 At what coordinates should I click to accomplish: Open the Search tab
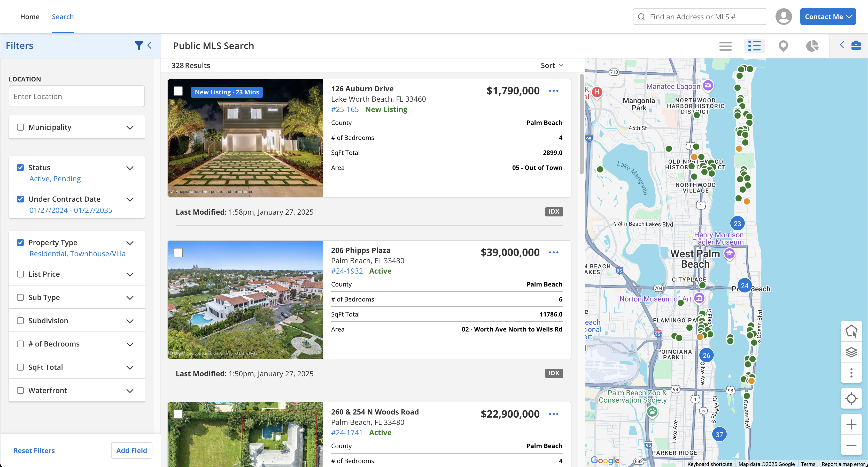63,17
